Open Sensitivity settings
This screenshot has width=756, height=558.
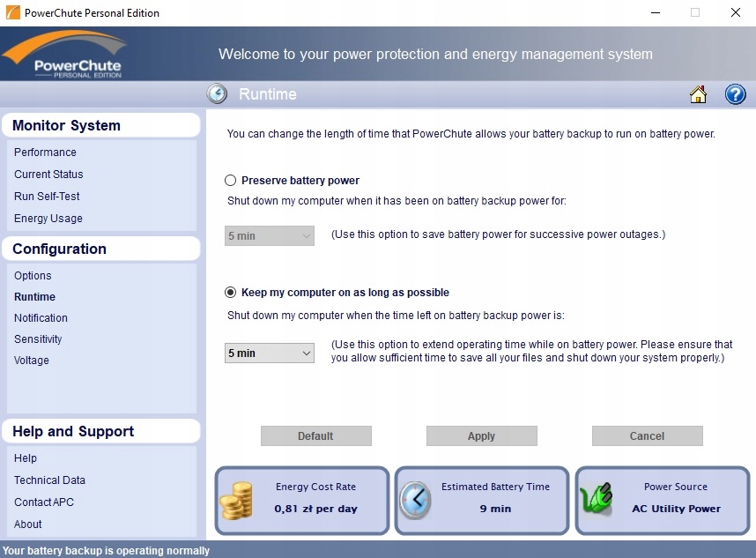[38, 339]
